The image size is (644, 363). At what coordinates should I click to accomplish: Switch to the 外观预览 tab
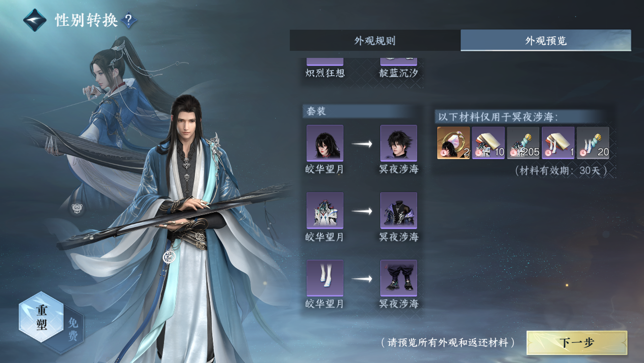point(546,41)
